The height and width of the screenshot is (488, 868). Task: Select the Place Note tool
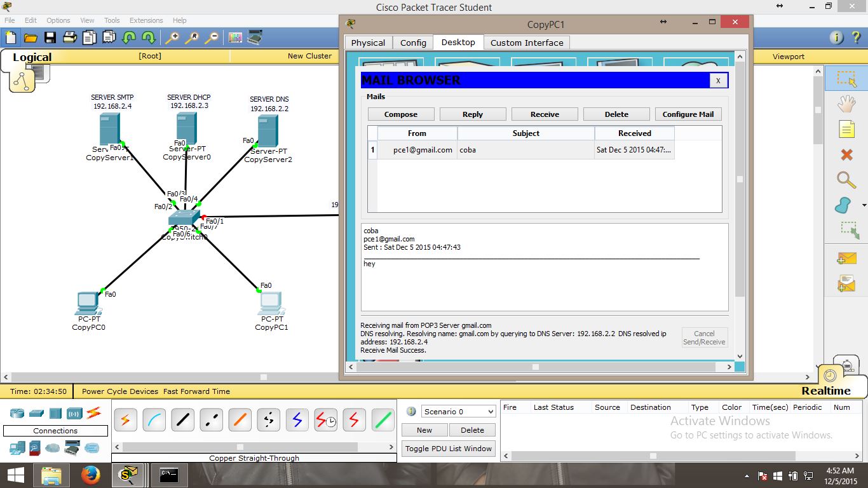(846, 130)
